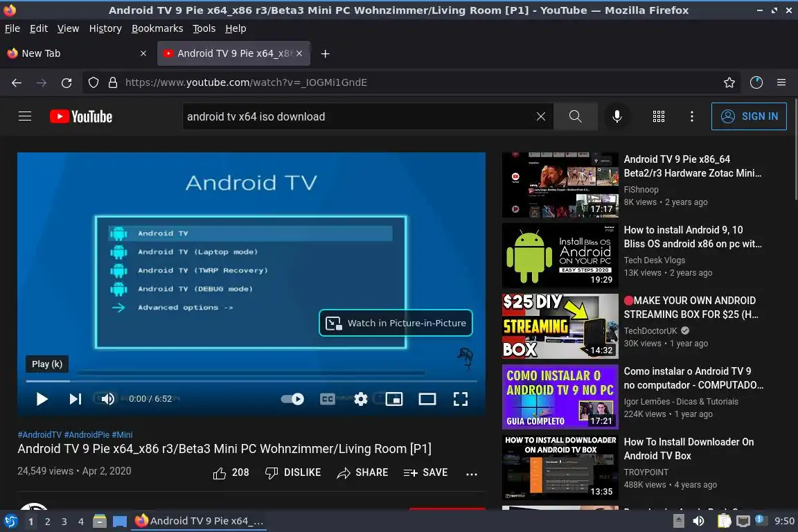798x532 pixels.
Task: Open the Bookmarks menu
Action: pyautogui.click(x=157, y=28)
